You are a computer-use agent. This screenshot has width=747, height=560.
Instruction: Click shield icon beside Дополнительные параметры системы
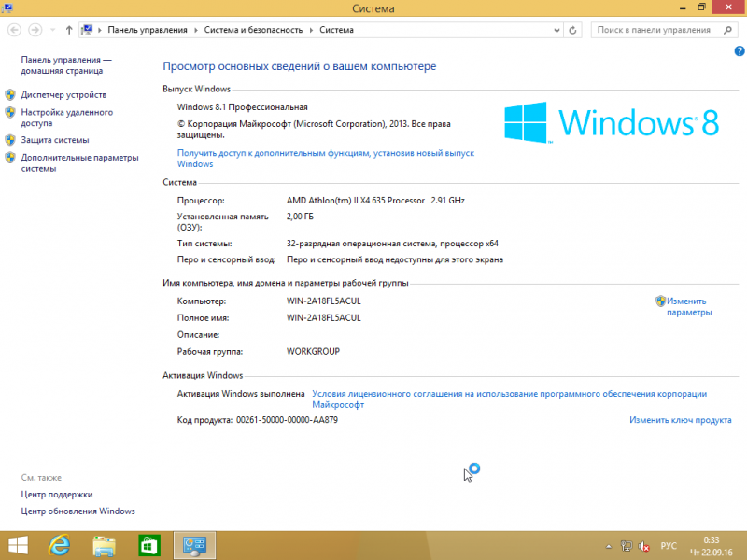[x=10, y=158]
